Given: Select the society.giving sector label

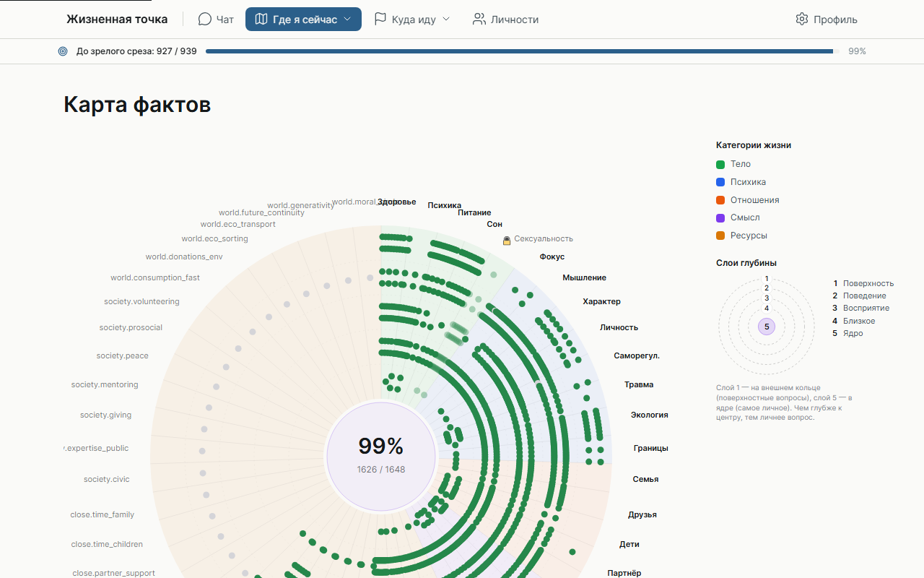Looking at the screenshot, I should [x=106, y=415].
